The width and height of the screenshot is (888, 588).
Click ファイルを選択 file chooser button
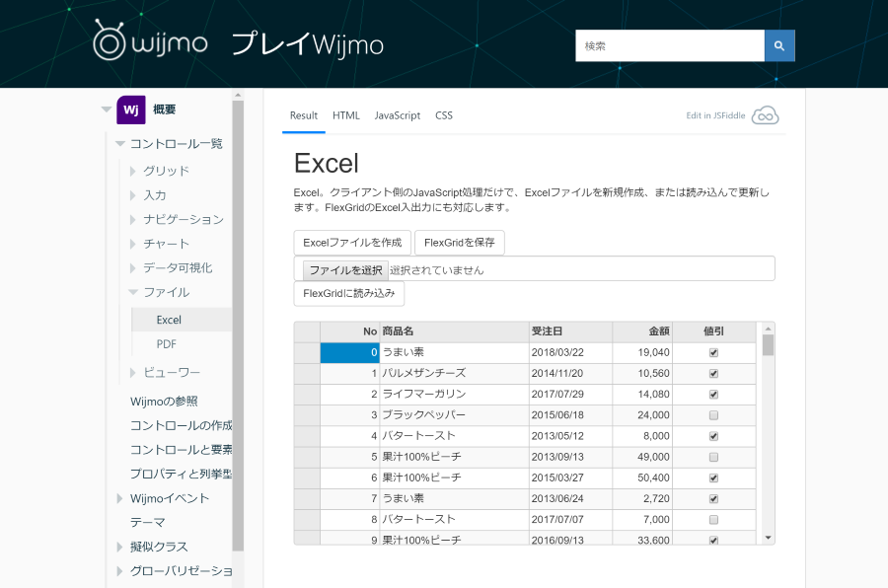click(345, 270)
